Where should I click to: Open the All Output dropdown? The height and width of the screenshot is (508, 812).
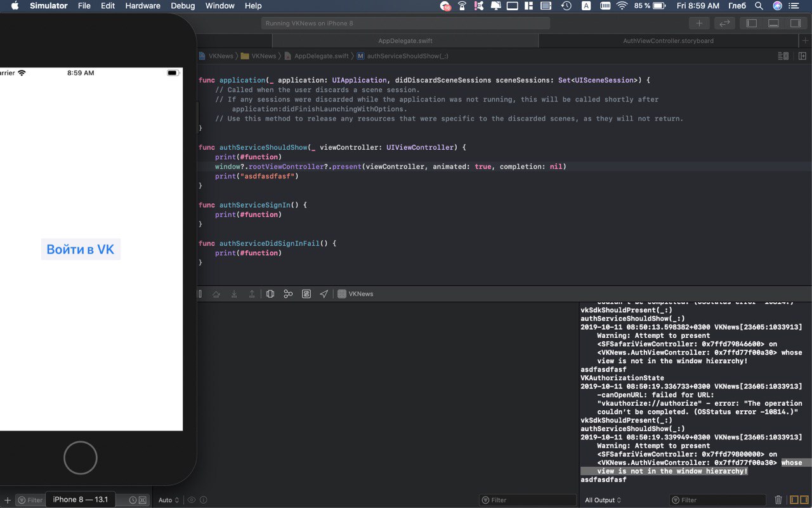coord(603,500)
